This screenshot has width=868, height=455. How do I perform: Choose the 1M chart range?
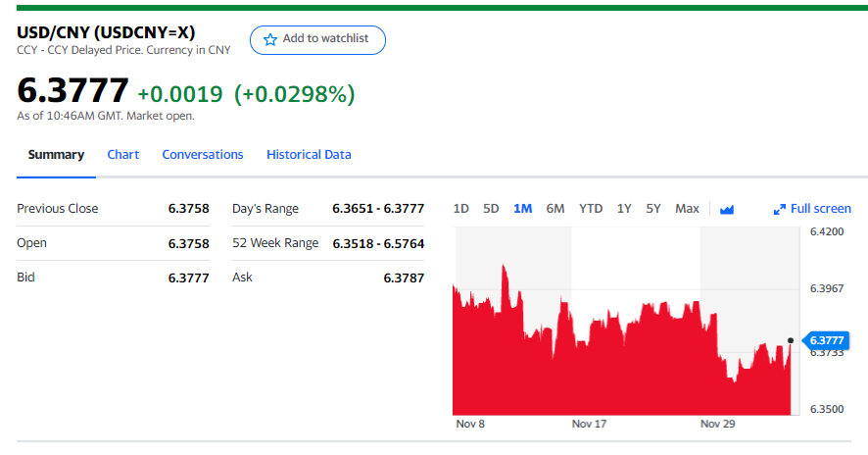coord(523,209)
